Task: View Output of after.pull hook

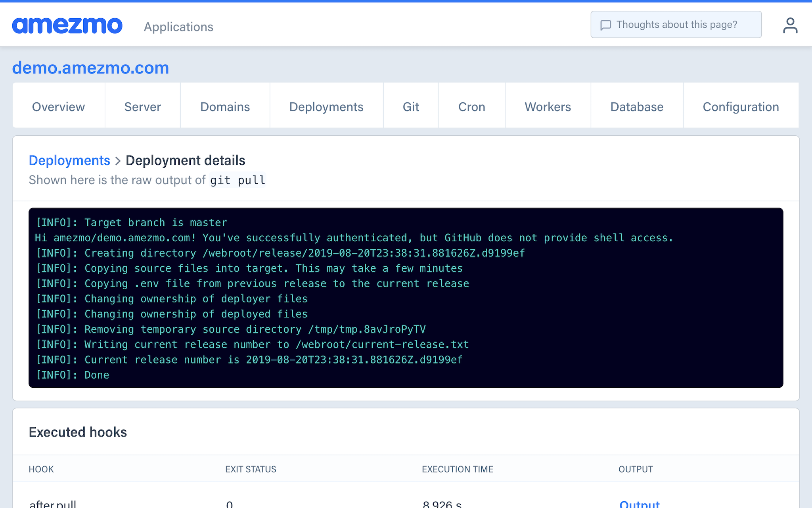Action: 639,504
